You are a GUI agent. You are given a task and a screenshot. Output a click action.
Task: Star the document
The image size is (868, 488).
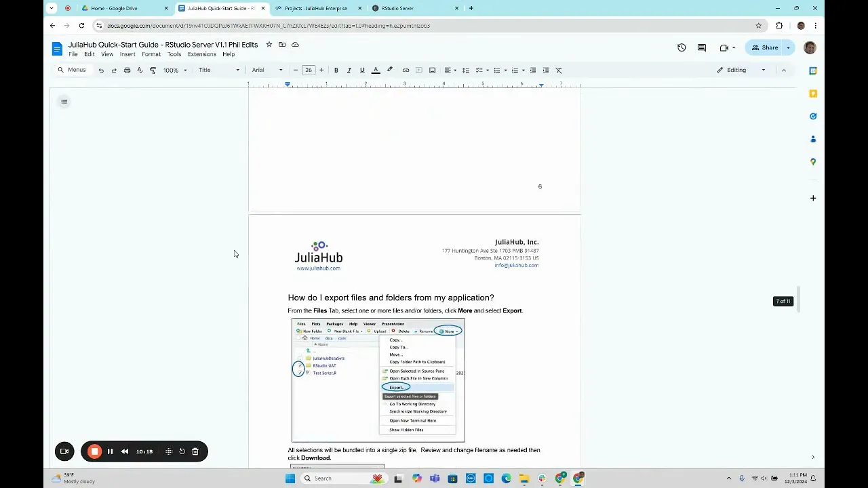point(269,45)
